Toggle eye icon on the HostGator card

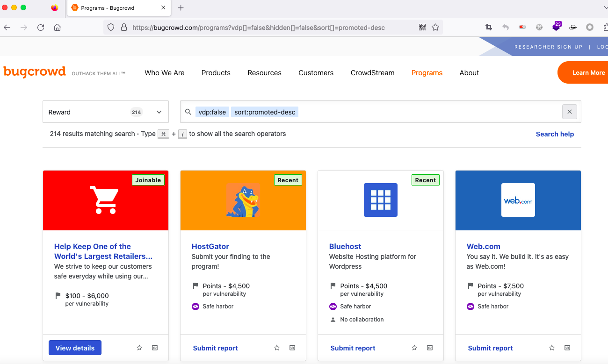[292, 348]
